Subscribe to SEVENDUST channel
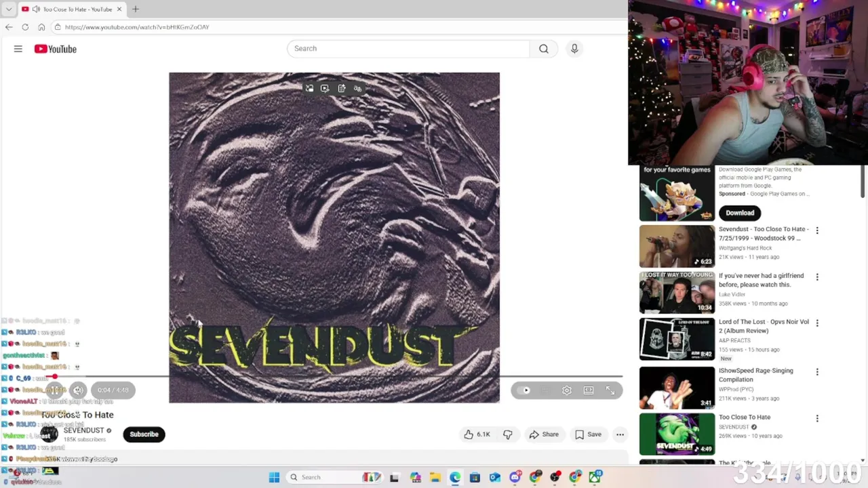This screenshot has height=488, width=868. (x=144, y=434)
